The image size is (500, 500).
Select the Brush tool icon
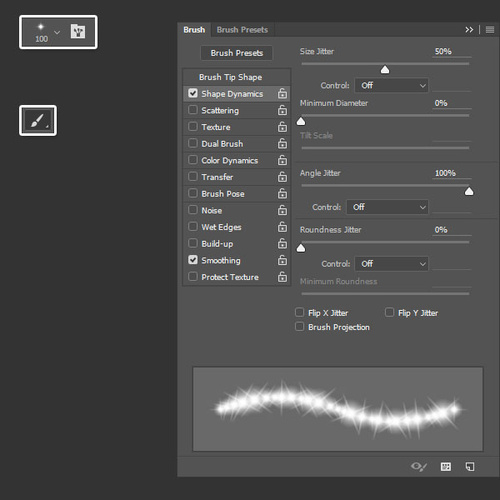[x=38, y=120]
